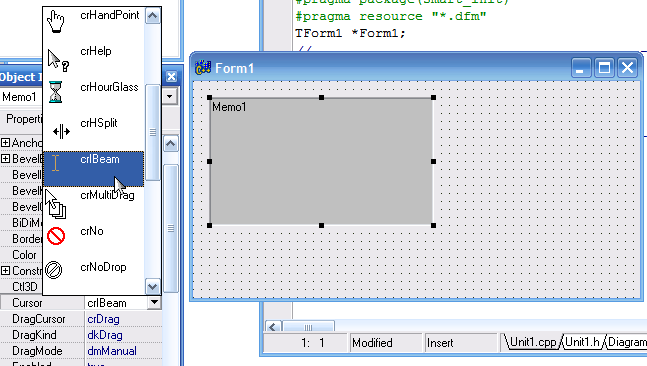Screen dimensions: 647x366
Task: Open the Cursor property dropdown arrow
Action: [x=154, y=302]
